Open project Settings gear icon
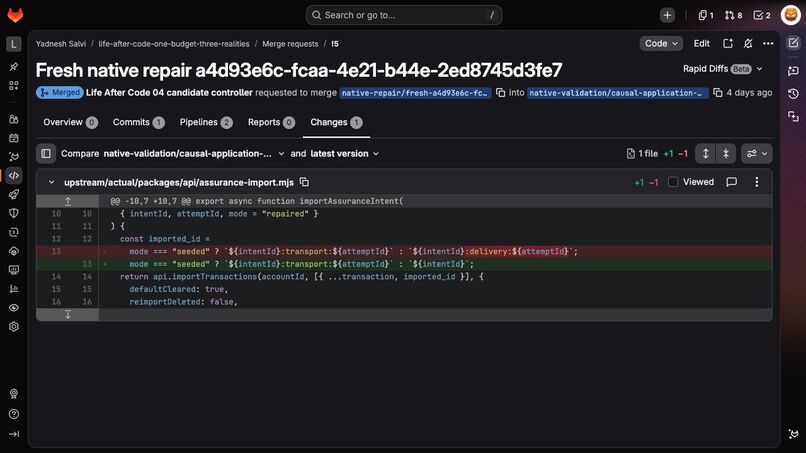 [x=14, y=327]
